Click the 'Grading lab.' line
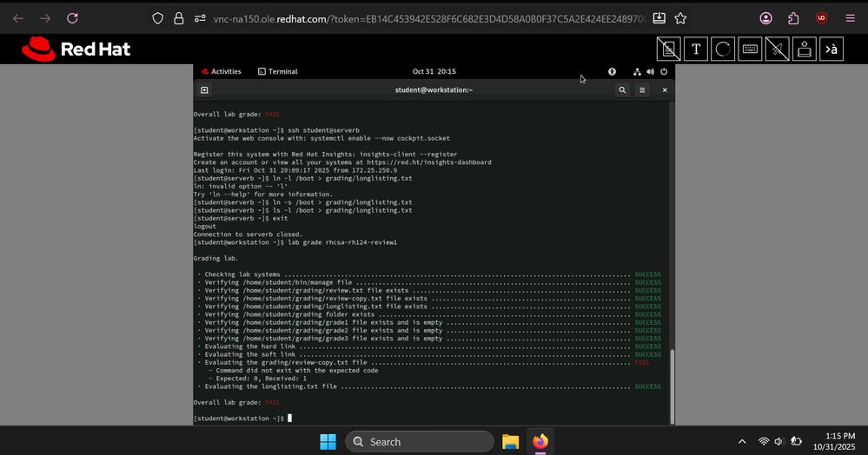This screenshot has height=455, width=868. click(215, 259)
